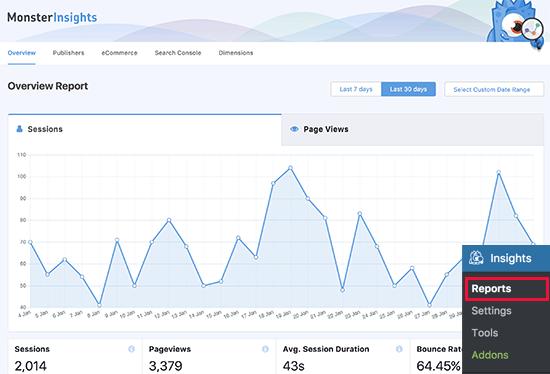This screenshot has height=374, width=550.
Task: Open Select Custom Date Range
Action: click(x=494, y=89)
